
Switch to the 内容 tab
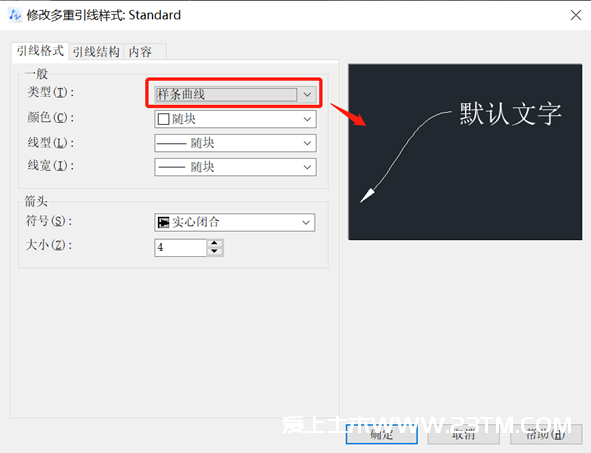145,52
